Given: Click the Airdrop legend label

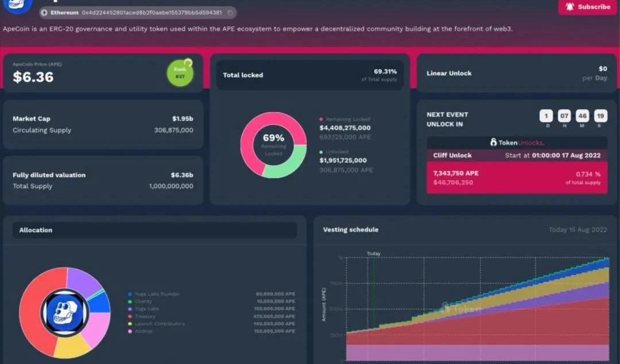Looking at the screenshot, I should coord(144,331).
